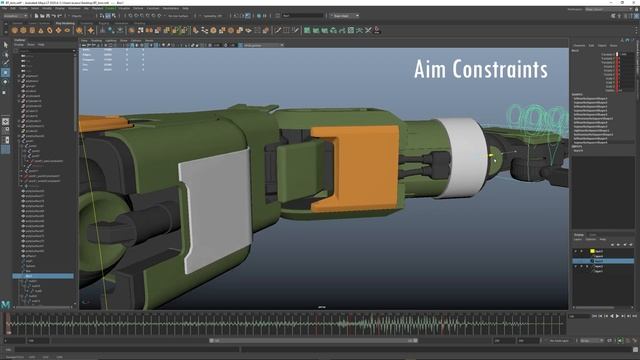
Task: Toggle playback loop mode button
Action: tap(609, 340)
